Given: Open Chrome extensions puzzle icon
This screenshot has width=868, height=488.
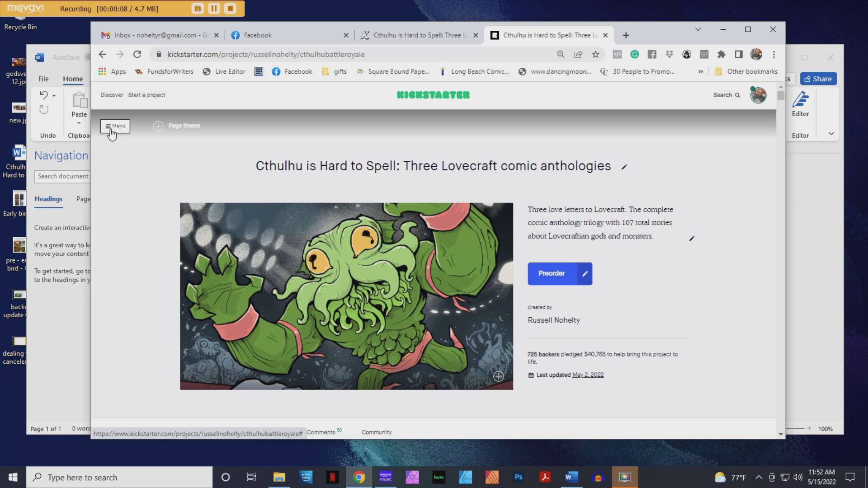Looking at the screenshot, I should [x=721, y=54].
